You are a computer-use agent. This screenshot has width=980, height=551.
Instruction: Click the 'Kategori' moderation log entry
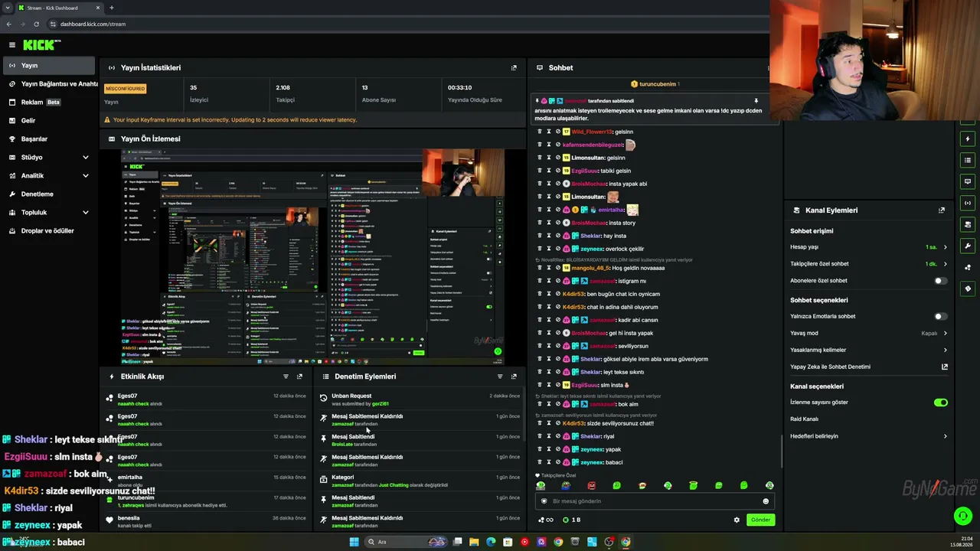point(420,481)
